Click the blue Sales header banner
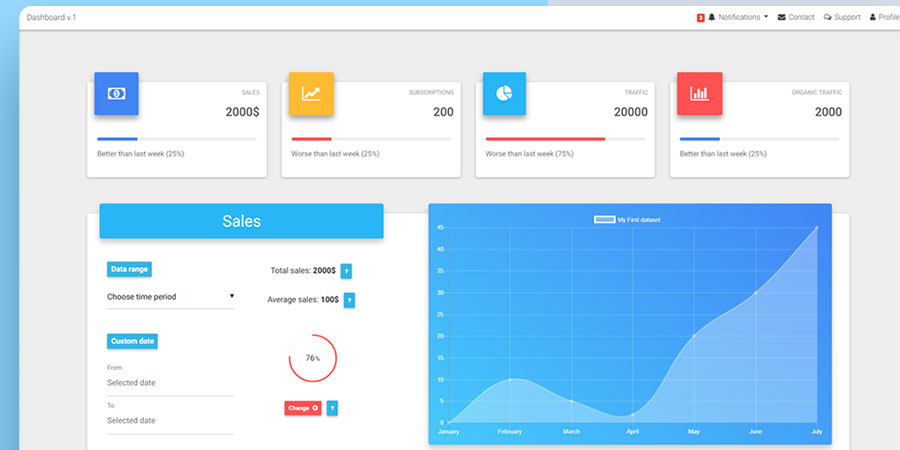Viewport: 900px width, 450px height. tap(241, 221)
